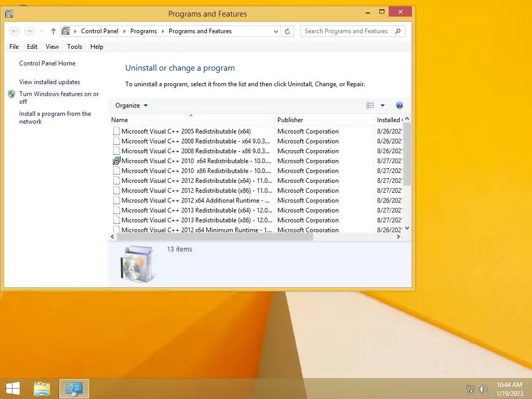The image size is (532, 399).
Task: Open the Help menu
Action: click(97, 47)
